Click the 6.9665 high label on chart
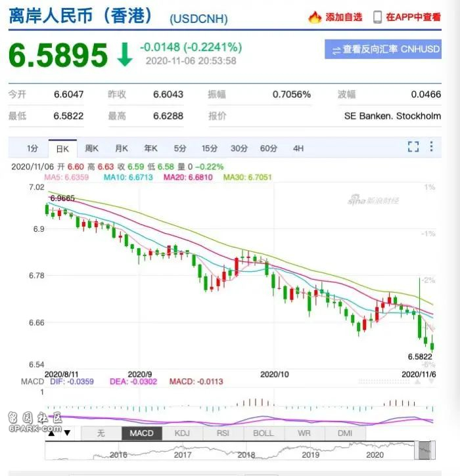 [x=62, y=198]
